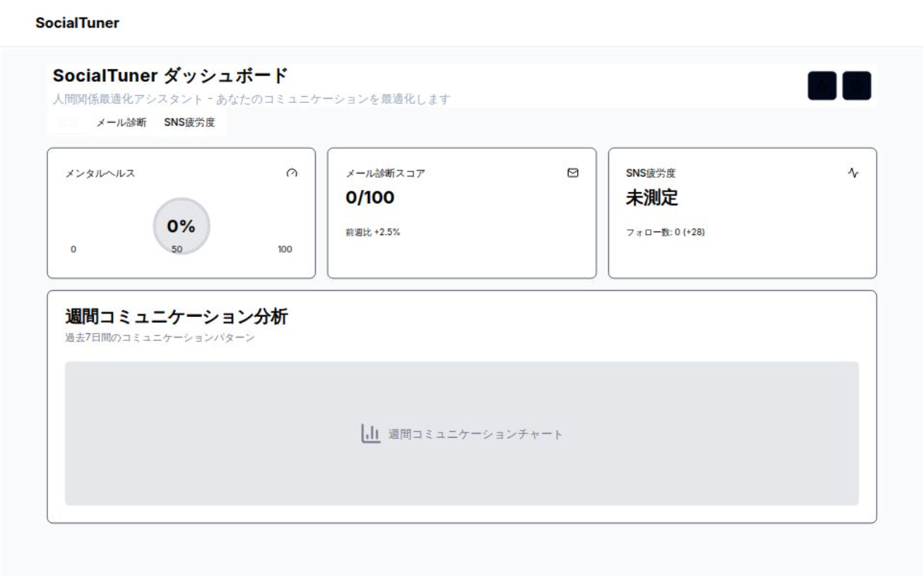The height and width of the screenshot is (576, 924).
Task: Switch to the メール診断 tab
Action: click(x=122, y=122)
